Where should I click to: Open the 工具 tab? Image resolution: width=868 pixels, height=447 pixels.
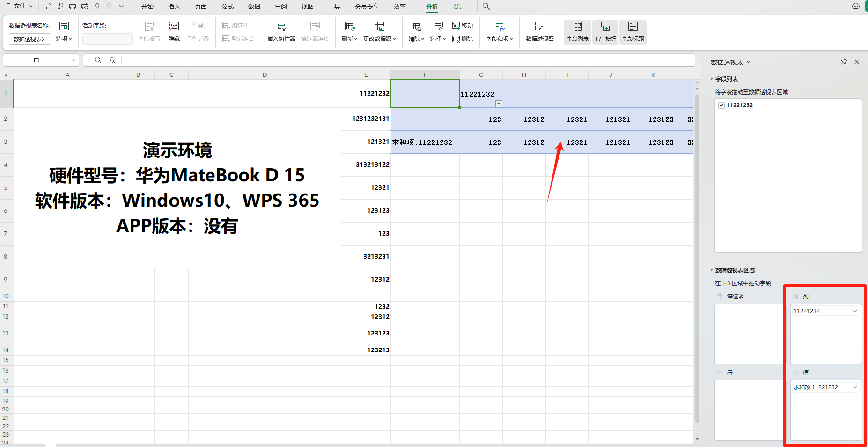coord(334,6)
